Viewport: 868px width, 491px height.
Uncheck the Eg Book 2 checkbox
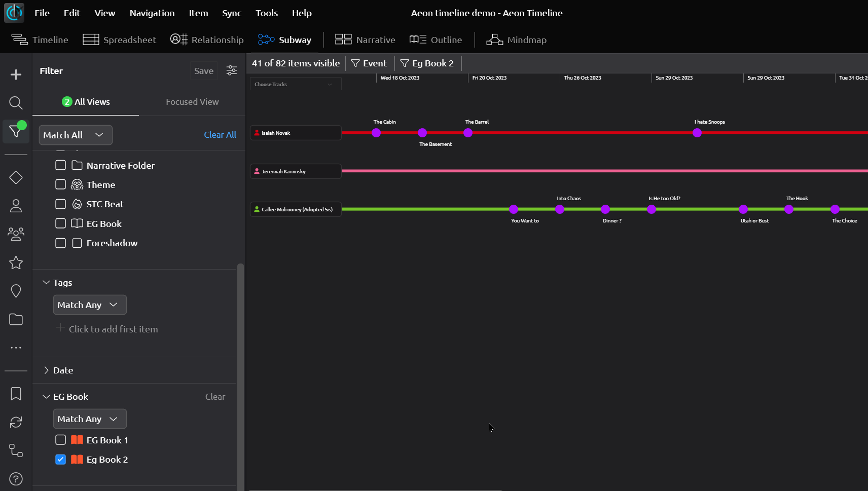60,459
